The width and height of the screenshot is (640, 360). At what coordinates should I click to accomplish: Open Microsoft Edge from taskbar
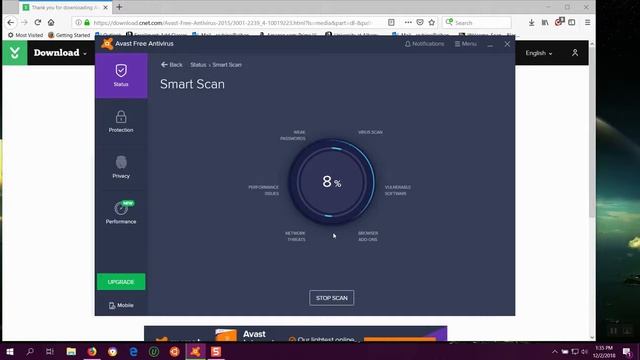(x=133, y=351)
